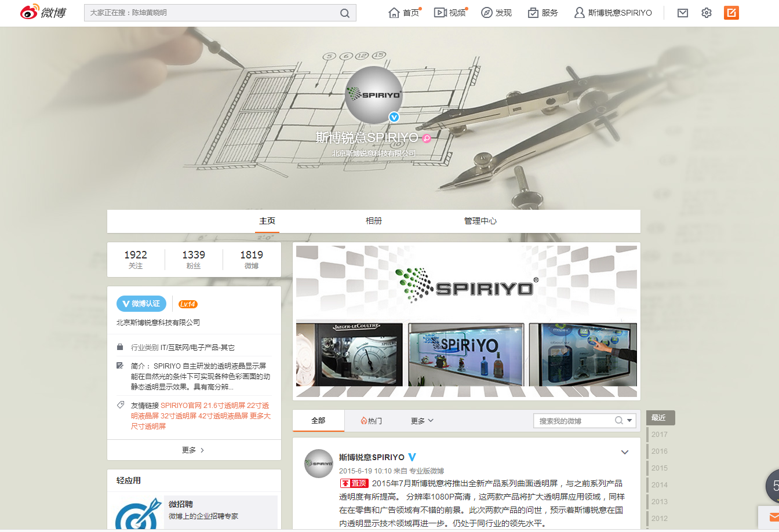Select the 全部 posts tab
Viewport: 779px width, 532px height.
pos(318,421)
